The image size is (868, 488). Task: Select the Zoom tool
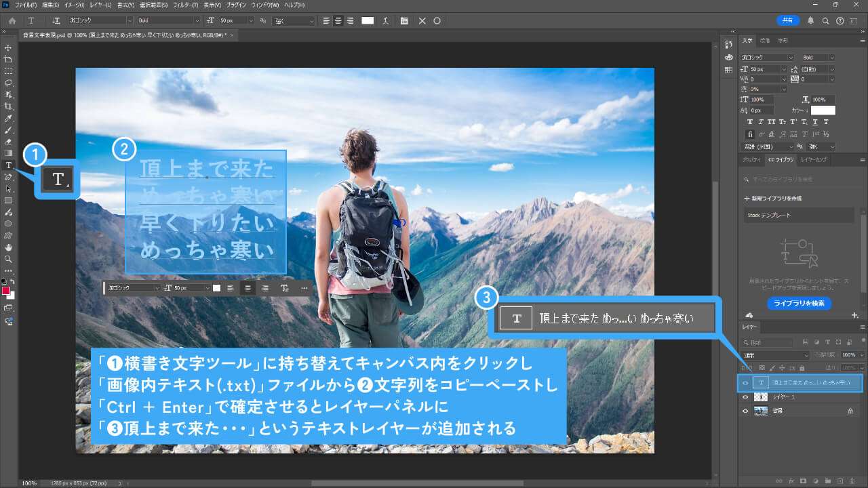click(x=8, y=259)
